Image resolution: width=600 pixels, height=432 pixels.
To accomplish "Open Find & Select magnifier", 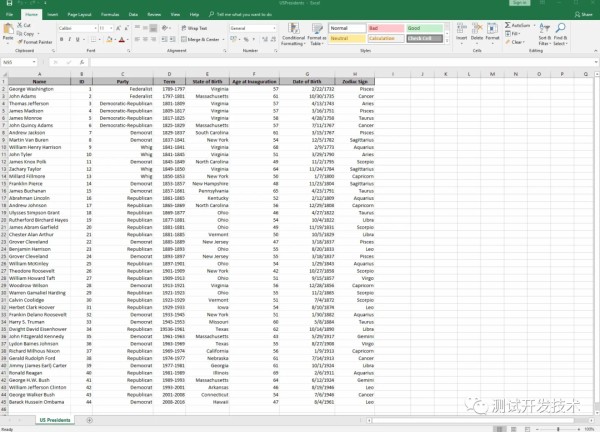I will pyautogui.click(x=560, y=34).
